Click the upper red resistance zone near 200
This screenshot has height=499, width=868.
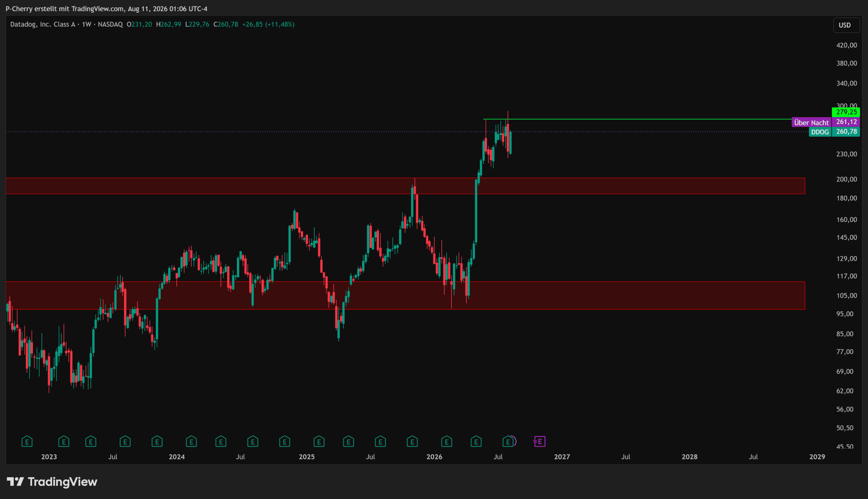coord(406,186)
